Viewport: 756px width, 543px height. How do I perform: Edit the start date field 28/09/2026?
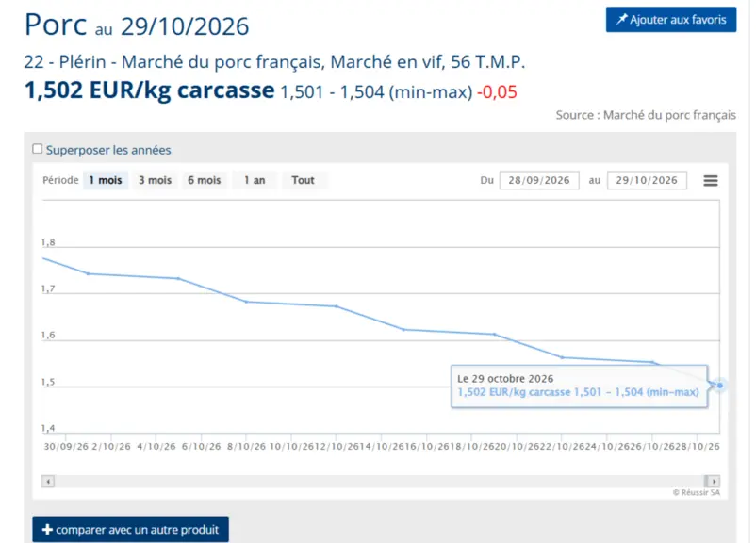539,180
